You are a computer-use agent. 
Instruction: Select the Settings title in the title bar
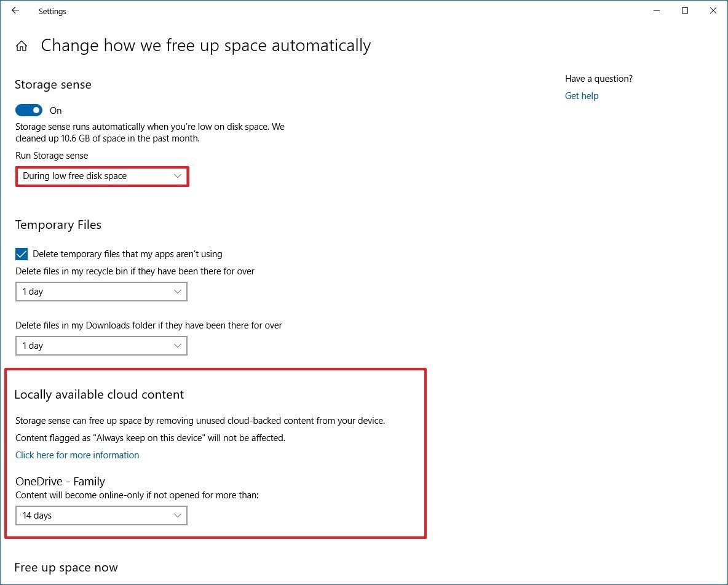(x=52, y=11)
